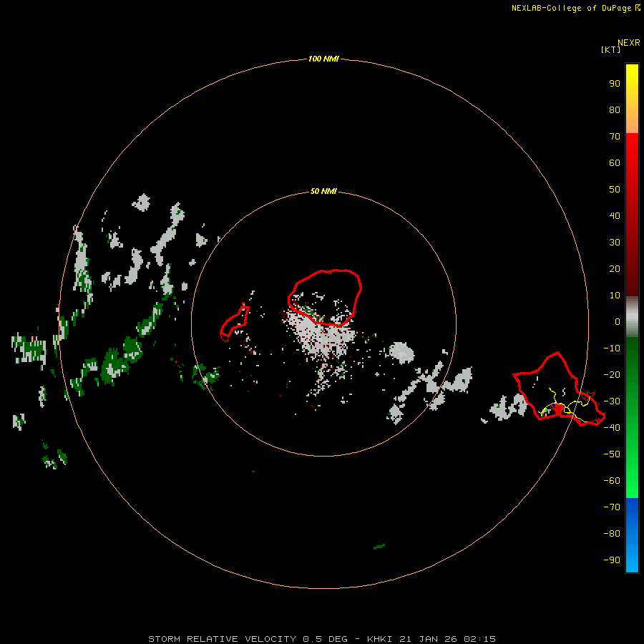The image size is (644, 644).
Task: Pick the grey zero-velocity segment of the color bar
Action: coord(632,317)
